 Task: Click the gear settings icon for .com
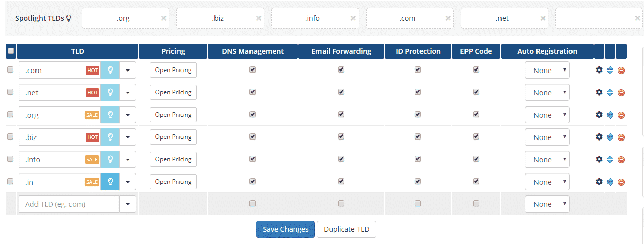(599, 70)
